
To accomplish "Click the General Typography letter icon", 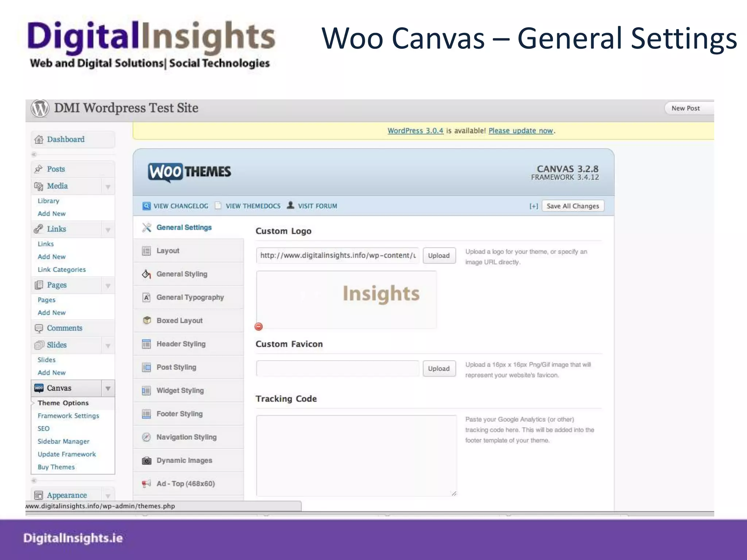I will (x=146, y=297).
